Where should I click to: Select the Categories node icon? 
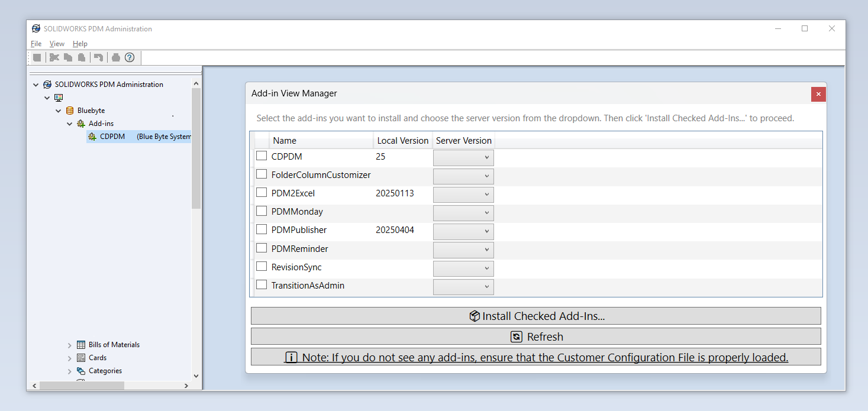point(81,371)
